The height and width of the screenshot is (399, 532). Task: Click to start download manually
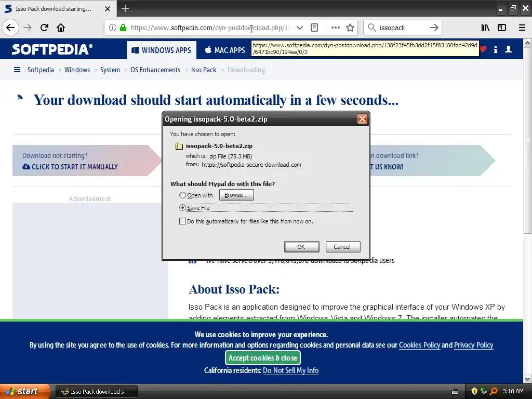pyautogui.click(x=71, y=167)
